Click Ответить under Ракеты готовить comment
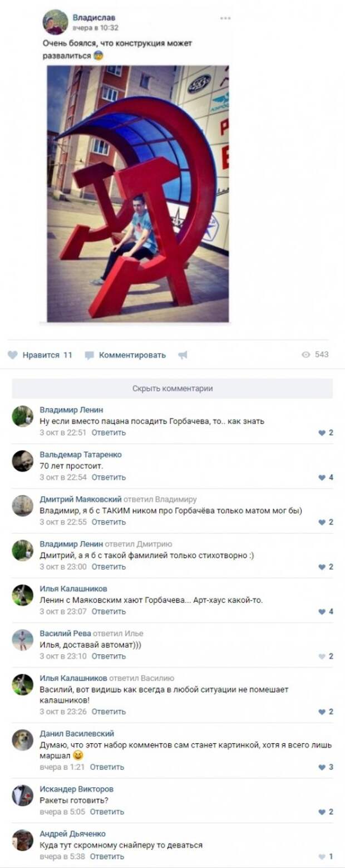The image size is (345, 868). tap(107, 812)
